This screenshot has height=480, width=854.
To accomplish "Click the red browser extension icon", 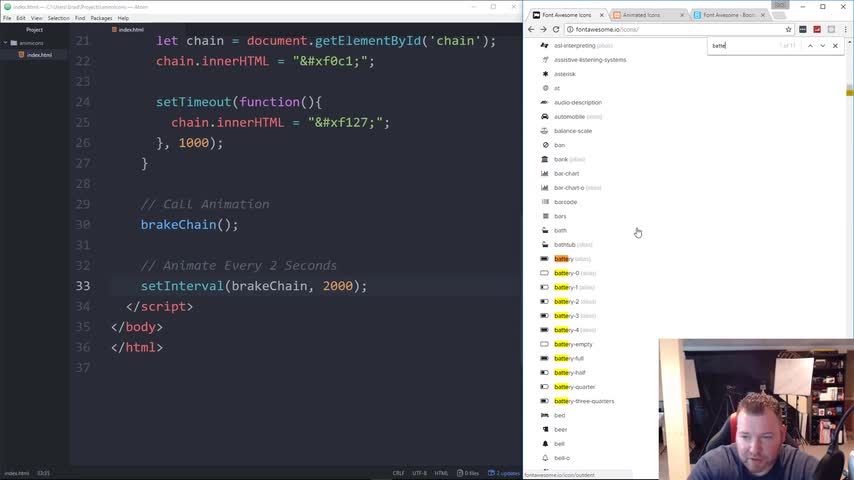I will [x=817, y=29].
